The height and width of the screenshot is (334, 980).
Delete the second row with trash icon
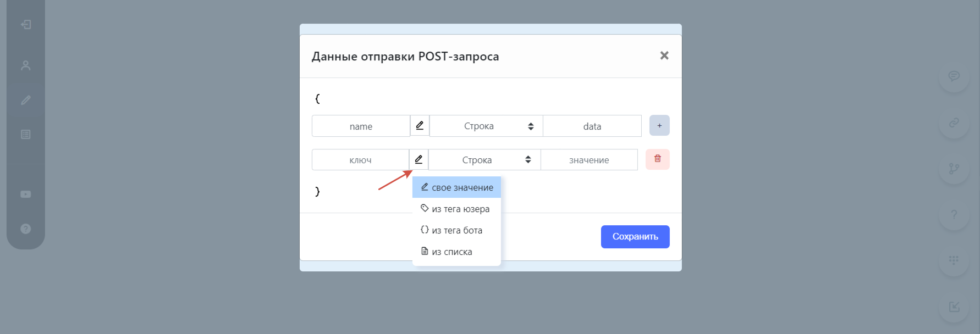(658, 159)
